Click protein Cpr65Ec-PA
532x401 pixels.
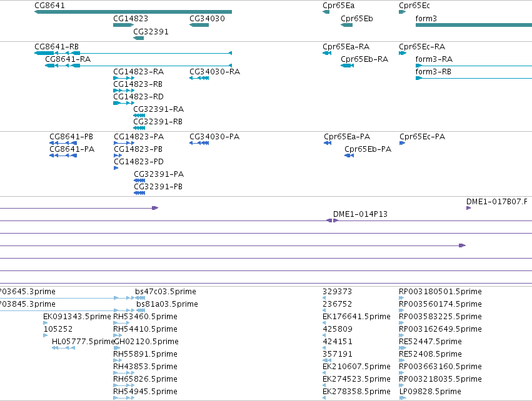coord(403,143)
